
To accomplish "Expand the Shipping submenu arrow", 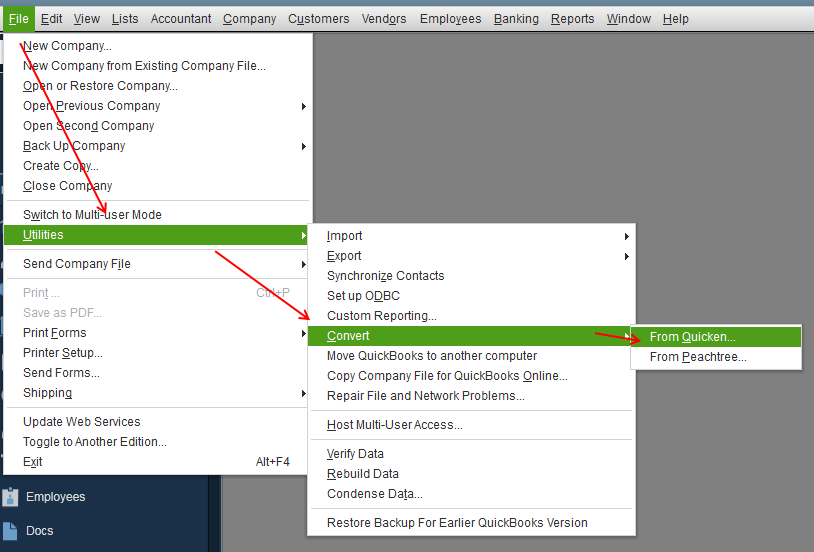I will click(x=304, y=394).
